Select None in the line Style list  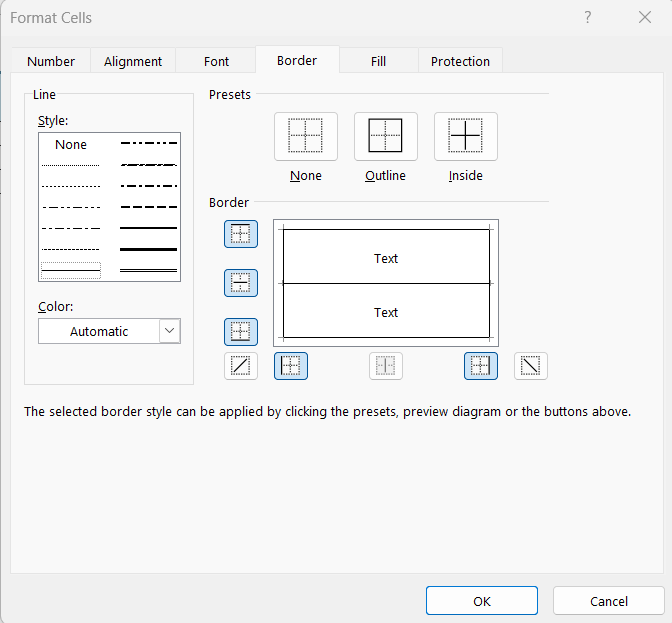point(71,144)
